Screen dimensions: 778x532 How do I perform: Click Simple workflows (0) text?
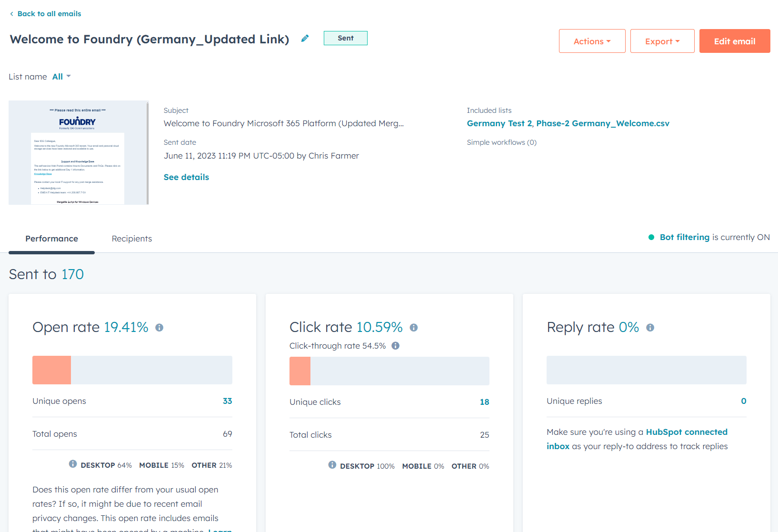point(502,142)
